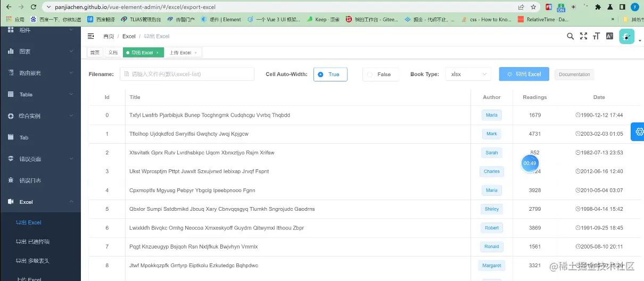This screenshot has width=644, height=281.
Task: Click the Robert author tag
Action: 491,228
